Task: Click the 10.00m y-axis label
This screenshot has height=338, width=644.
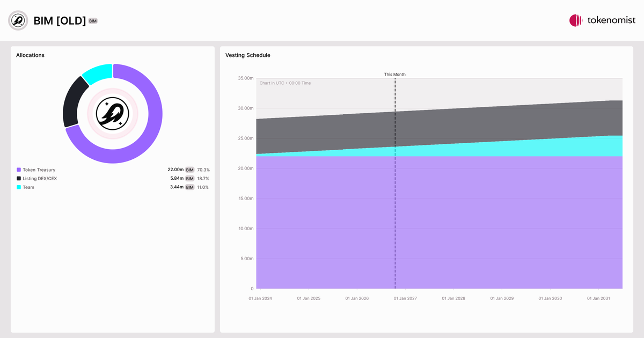Action: pos(245,229)
